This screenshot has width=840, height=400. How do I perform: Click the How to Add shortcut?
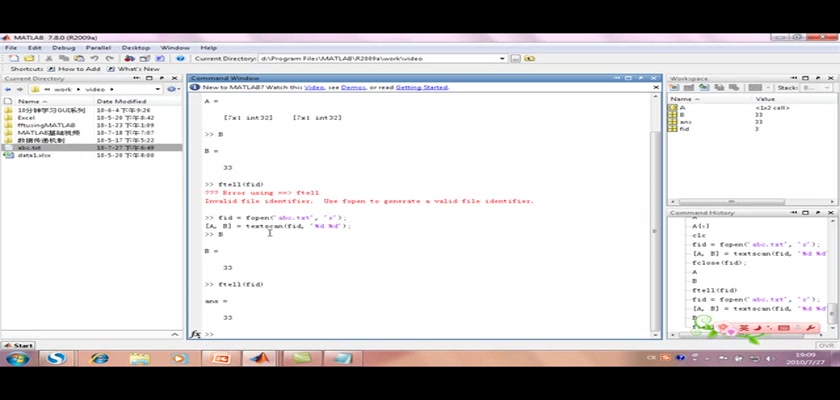tap(74, 69)
